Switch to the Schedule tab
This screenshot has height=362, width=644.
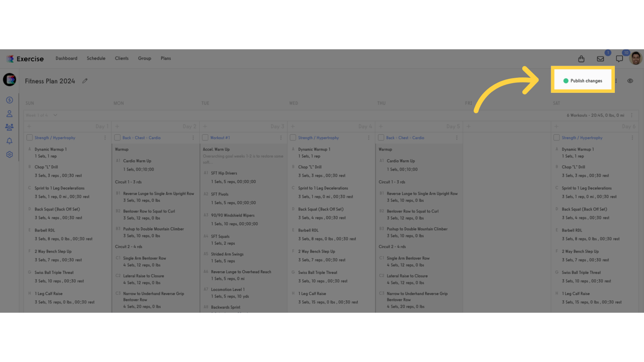96,58
